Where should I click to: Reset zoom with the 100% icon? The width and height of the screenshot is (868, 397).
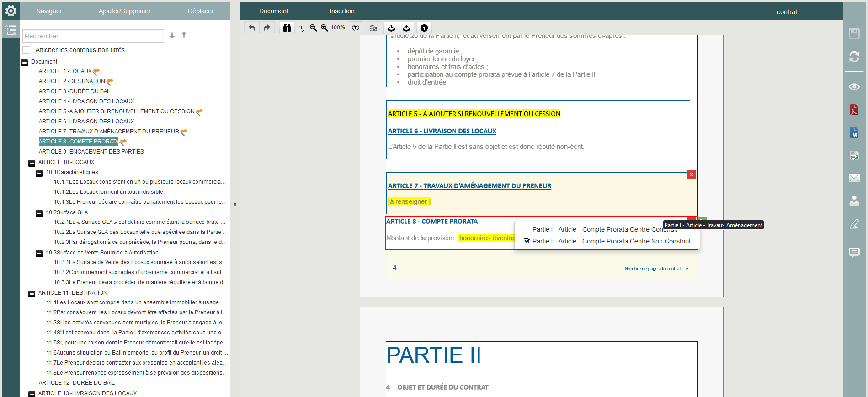tap(303, 28)
